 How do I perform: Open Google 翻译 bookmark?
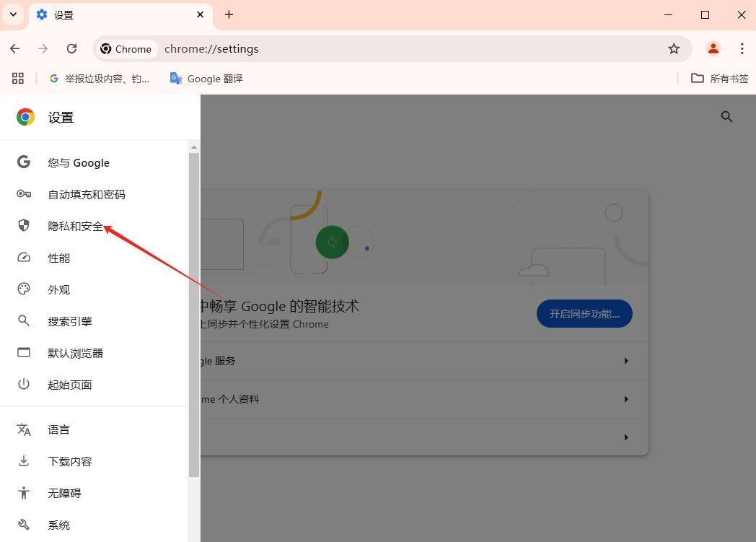pos(206,79)
